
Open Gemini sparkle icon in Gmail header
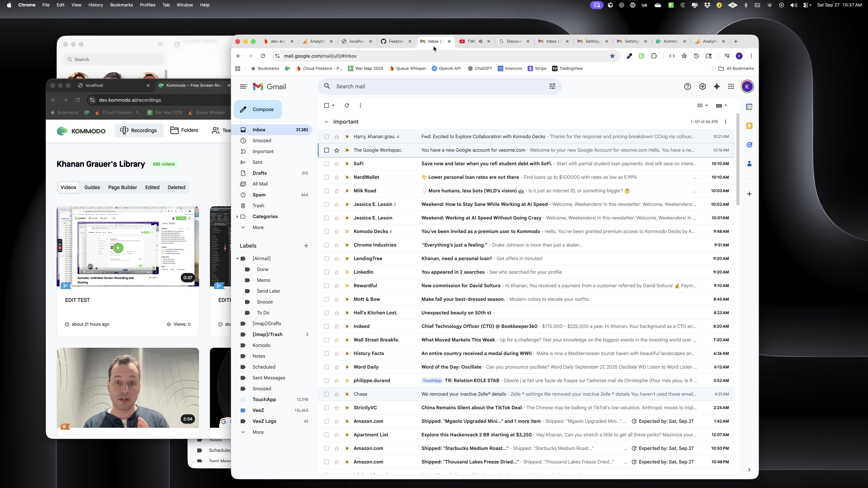pos(717,87)
